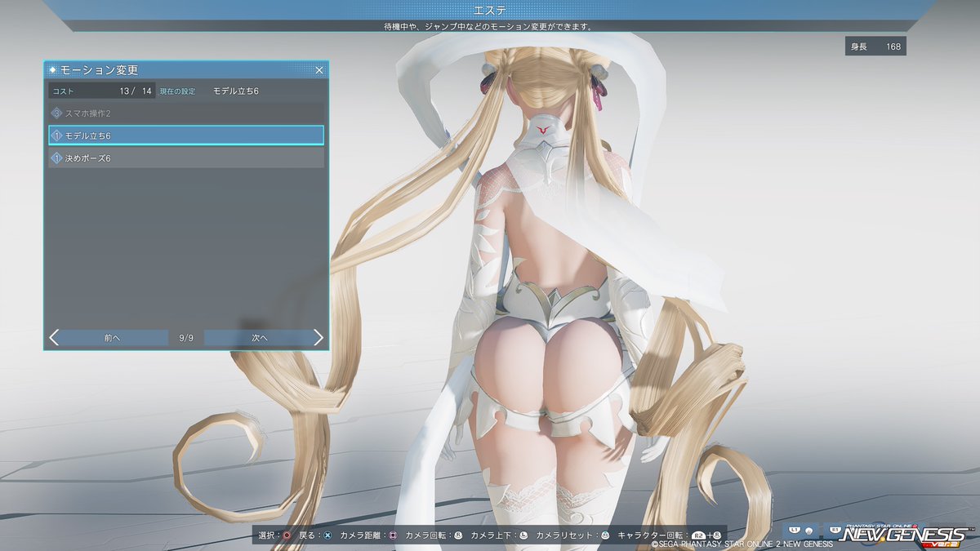This screenshot has width=980, height=551.
Task: Click the motion change hint text under エステ
Action: (490, 26)
